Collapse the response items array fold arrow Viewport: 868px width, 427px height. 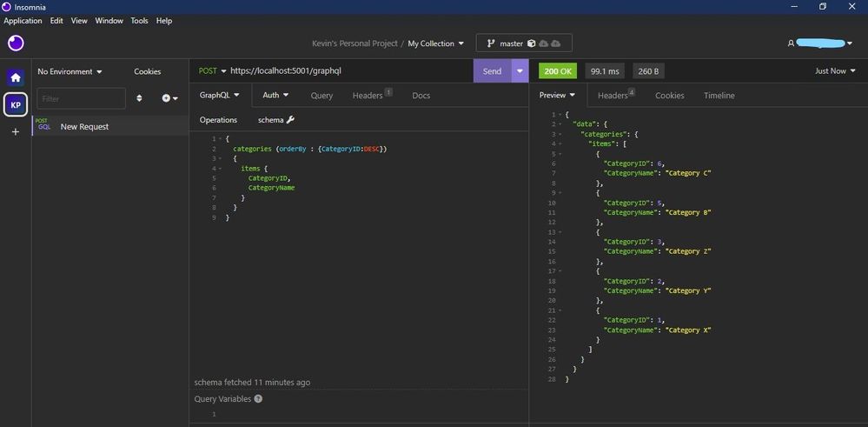coord(560,143)
